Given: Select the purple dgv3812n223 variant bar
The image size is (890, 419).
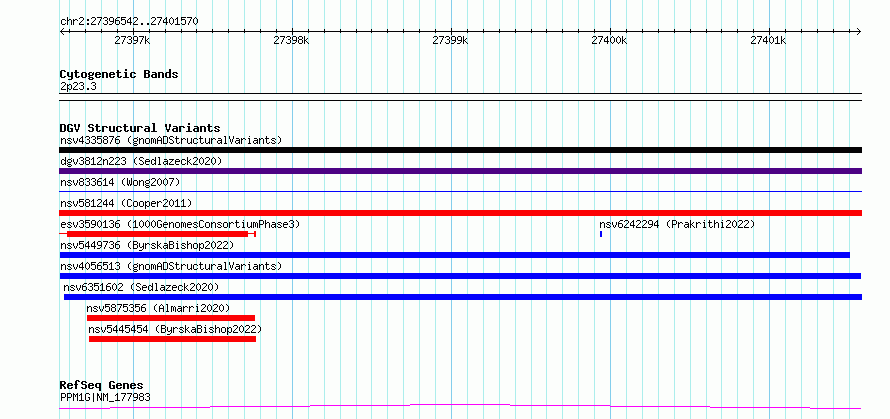Looking at the screenshot, I should pyautogui.click(x=460, y=171).
